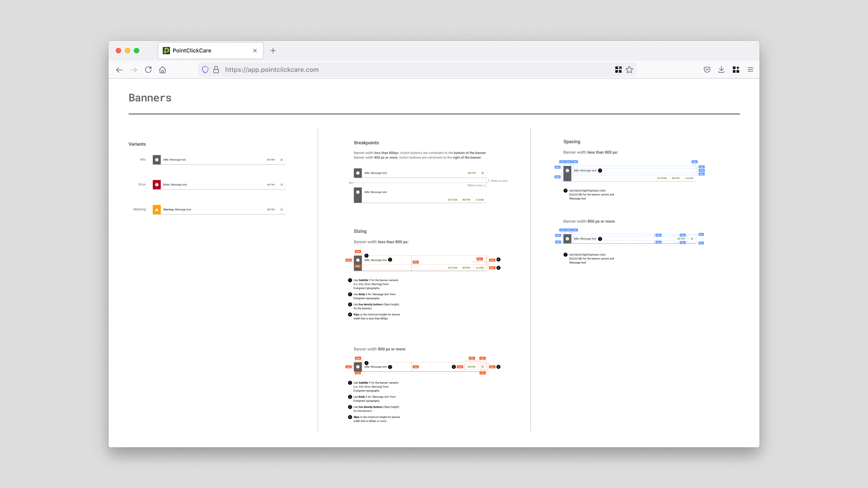
Task: Open the hamburger application menu
Action: pyautogui.click(x=750, y=70)
